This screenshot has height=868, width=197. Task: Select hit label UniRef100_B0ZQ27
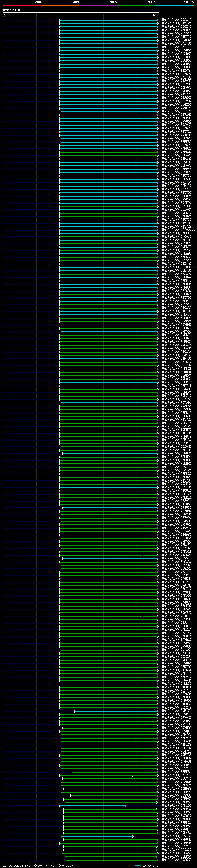(177, 816)
